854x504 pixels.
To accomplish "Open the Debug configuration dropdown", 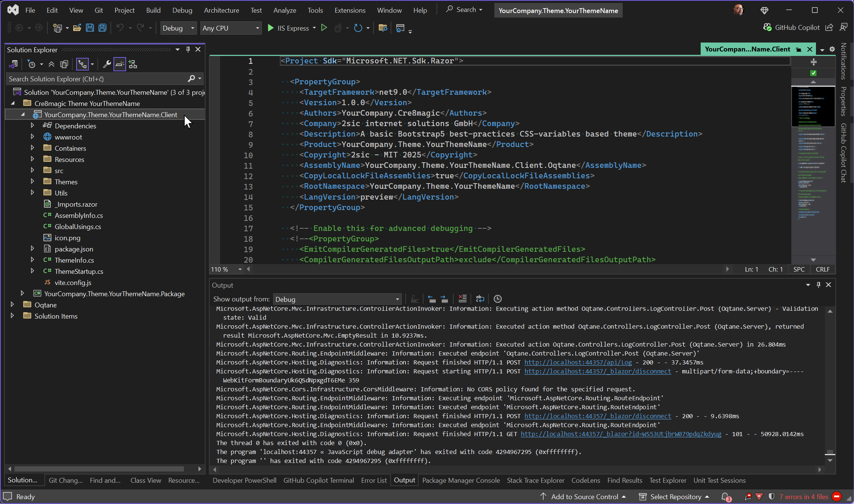I will (x=178, y=28).
